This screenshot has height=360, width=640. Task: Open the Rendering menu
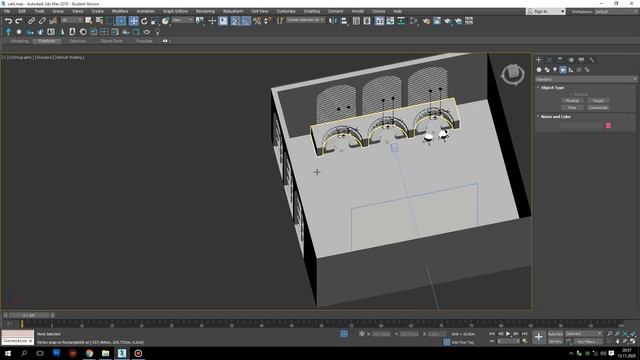(205, 11)
